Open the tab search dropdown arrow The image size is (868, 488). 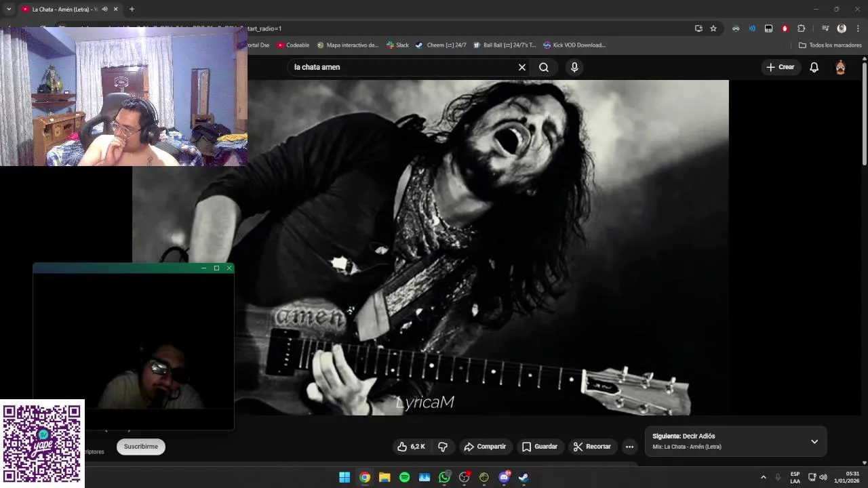(9, 9)
